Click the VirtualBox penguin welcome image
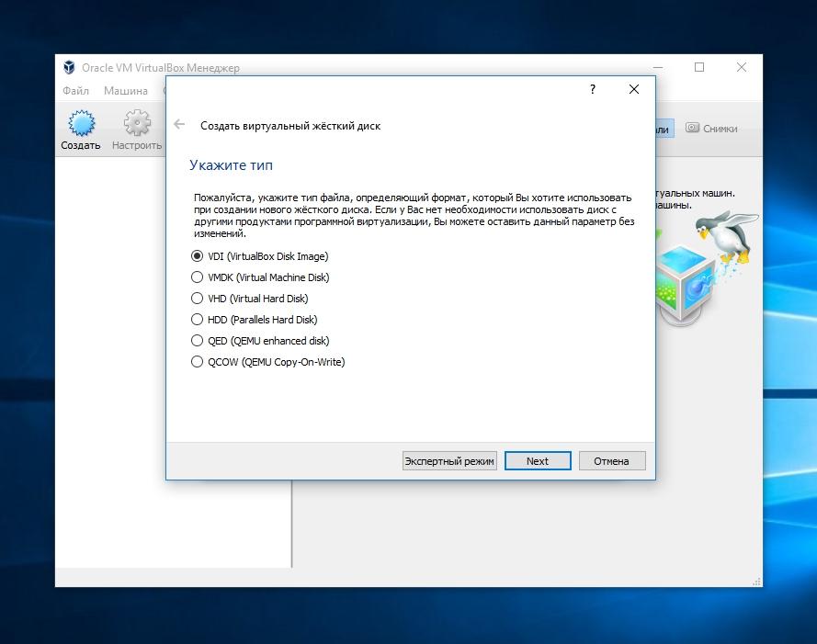 (707, 268)
